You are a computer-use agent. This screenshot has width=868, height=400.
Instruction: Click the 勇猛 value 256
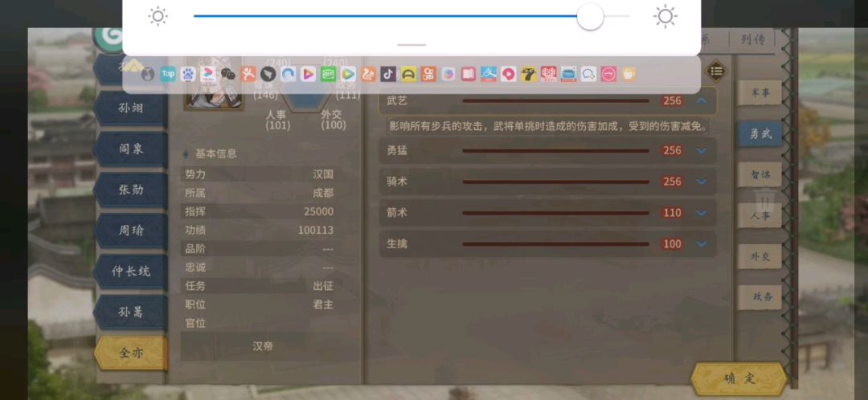pyautogui.click(x=672, y=150)
